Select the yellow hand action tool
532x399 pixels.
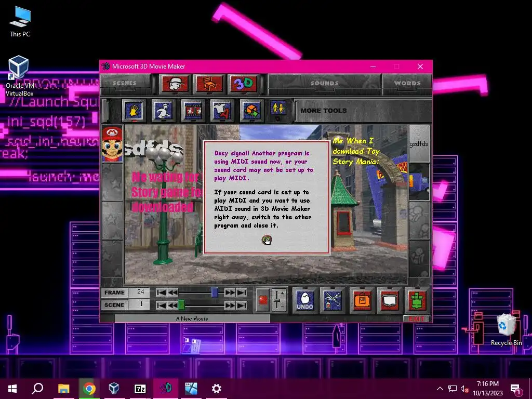coord(134,110)
